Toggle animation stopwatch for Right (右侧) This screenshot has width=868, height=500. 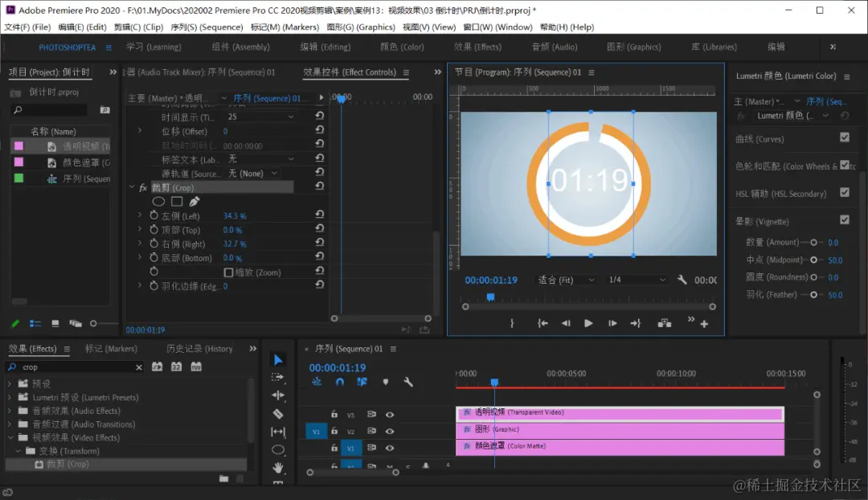(154, 243)
